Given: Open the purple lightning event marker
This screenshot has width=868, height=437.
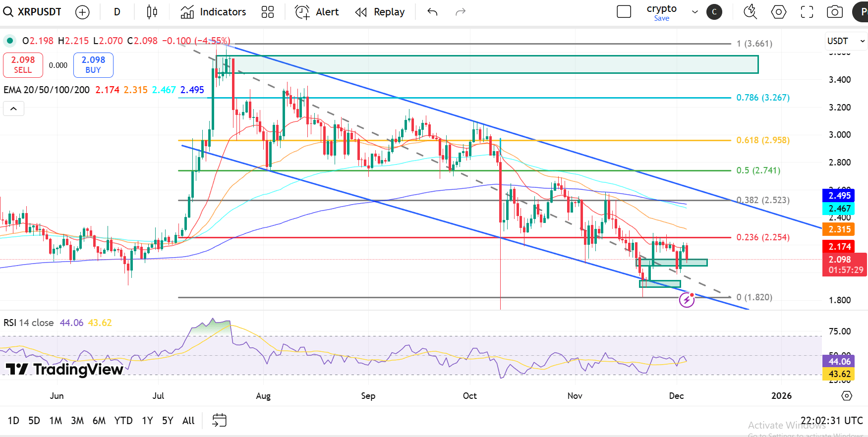Looking at the screenshot, I should point(687,300).
